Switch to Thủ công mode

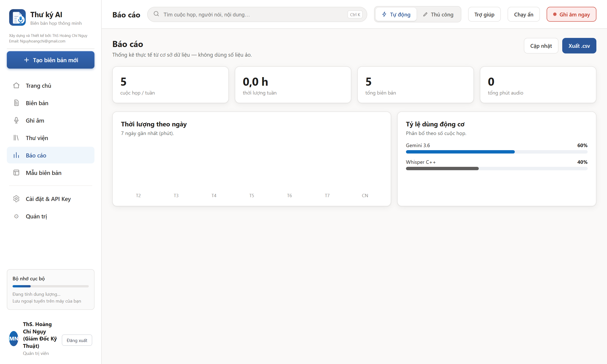(438, 14)
